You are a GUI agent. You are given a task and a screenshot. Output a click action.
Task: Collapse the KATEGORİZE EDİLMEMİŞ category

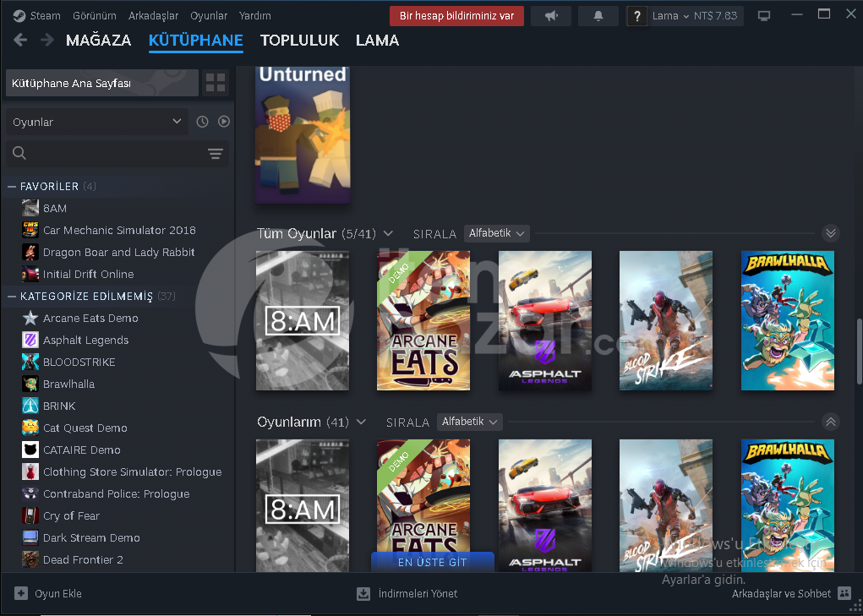coord(12,297)
